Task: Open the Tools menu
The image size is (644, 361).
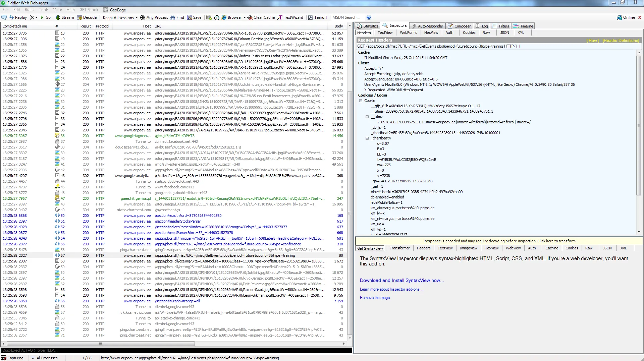Action: click(44, 10)
